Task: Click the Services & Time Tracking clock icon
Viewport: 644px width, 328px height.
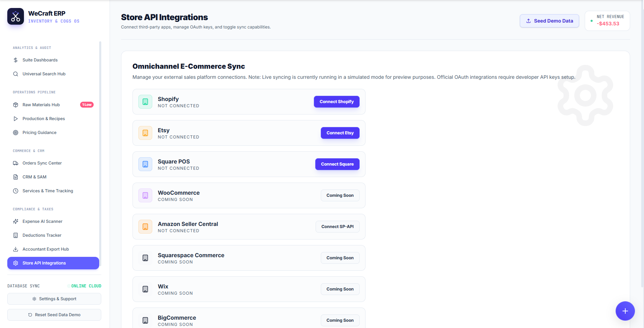Action: coord(16,191)
